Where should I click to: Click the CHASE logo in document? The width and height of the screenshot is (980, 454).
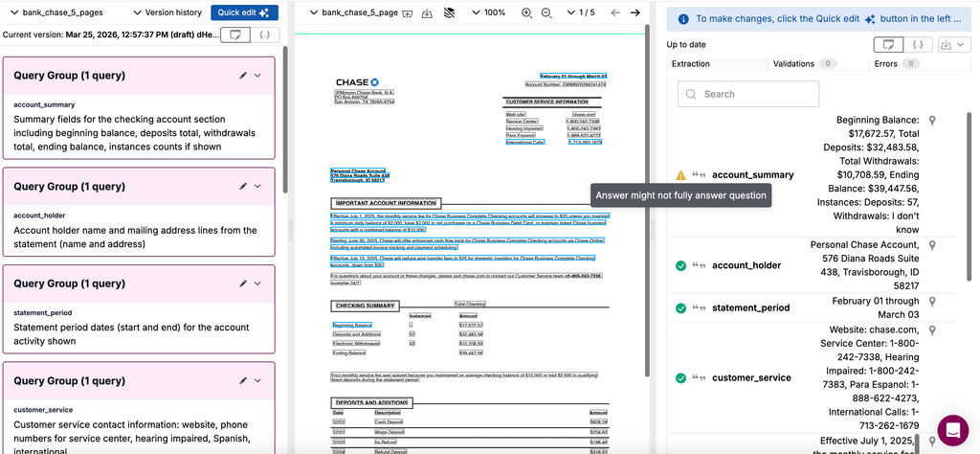(x=357, y=82)
